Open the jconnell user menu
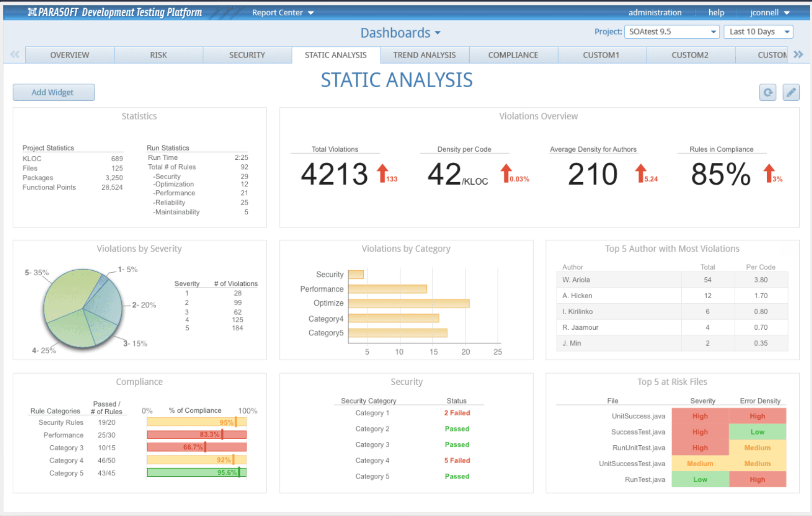This screenshot has height=516, width=812. (769, 12)
